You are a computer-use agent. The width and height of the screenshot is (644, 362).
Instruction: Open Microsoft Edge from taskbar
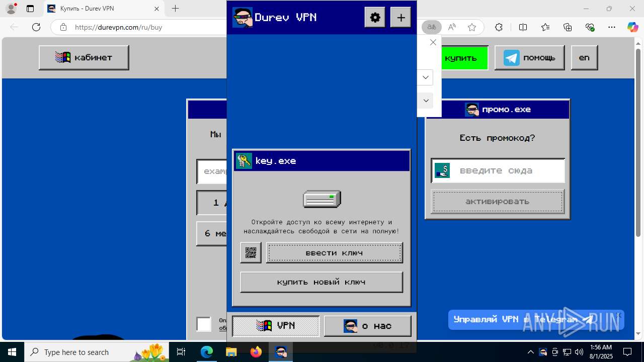pyautogui.click(x=207, y=352)
